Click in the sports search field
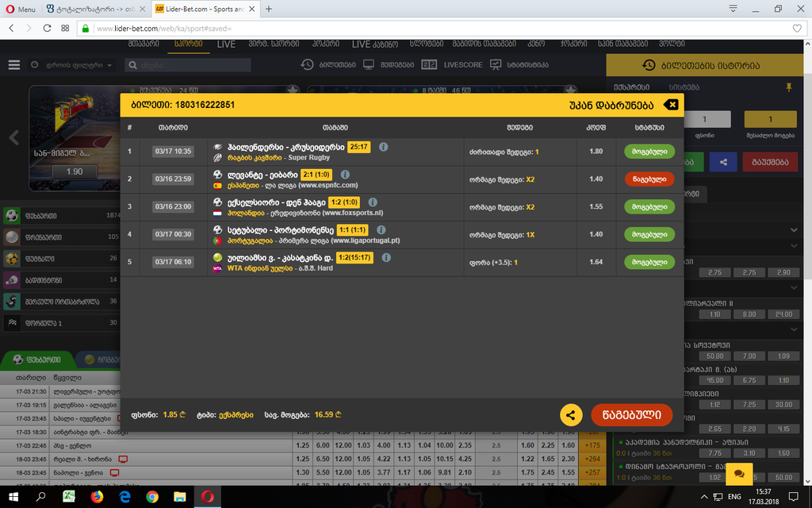Image resolution: width=812 pixels, height=508 pixels. [188, 65]
